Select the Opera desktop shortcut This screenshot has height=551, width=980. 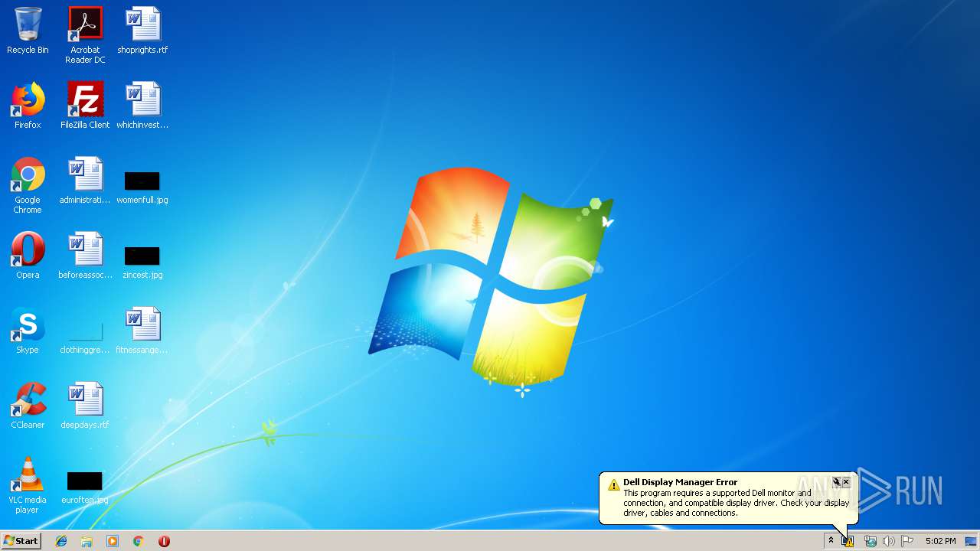point(28,256)
